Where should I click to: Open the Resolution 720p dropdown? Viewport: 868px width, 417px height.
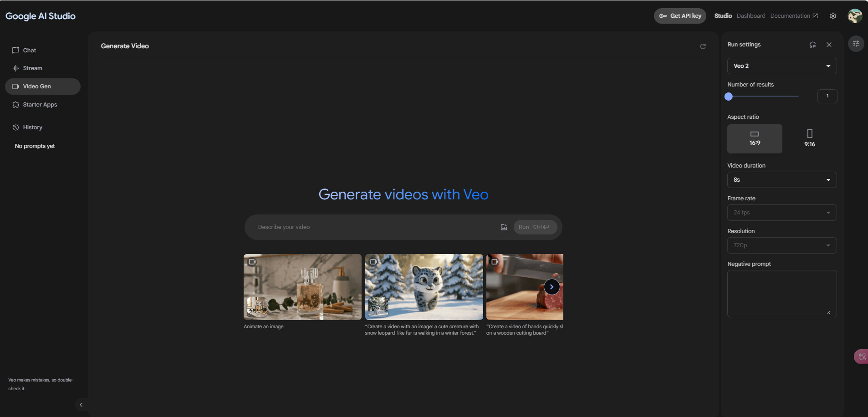(782, 245)
